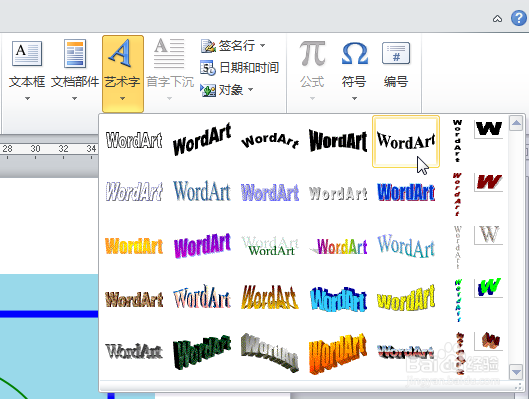The width and height of the screenshot is (529, 399).
Task: Select the black vertical WordArt style
Action: [457, 141]
